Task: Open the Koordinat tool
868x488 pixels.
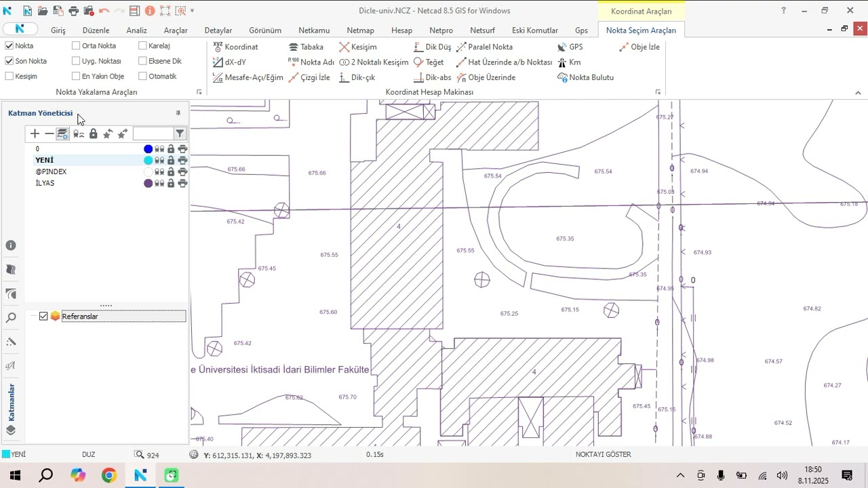Action: click(235, 47)
